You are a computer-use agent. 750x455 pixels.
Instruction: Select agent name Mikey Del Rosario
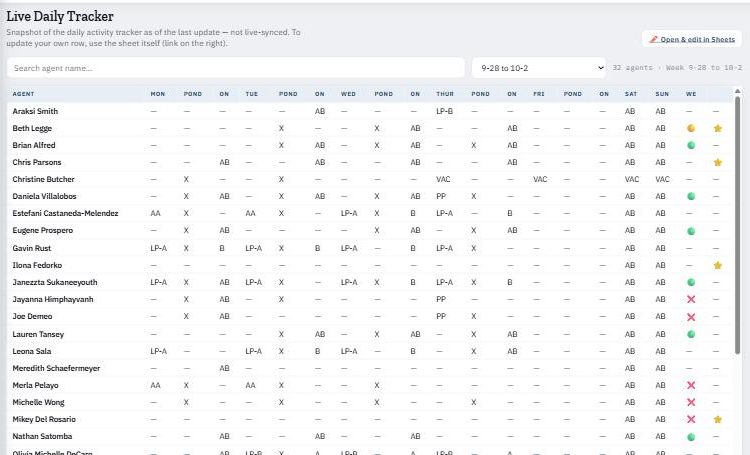click(x=44, y=419)
